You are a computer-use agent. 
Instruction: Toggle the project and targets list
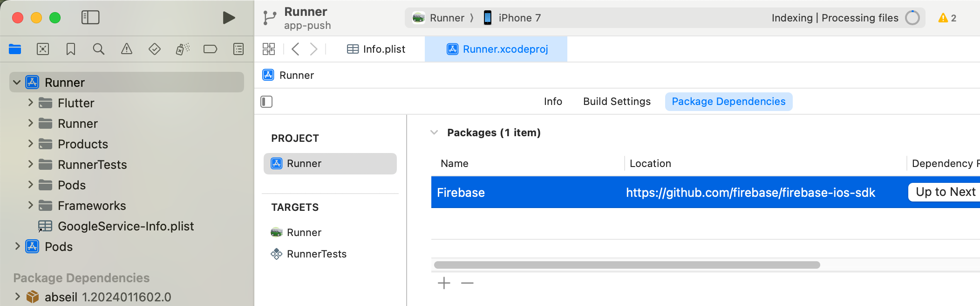click(266, 102)
